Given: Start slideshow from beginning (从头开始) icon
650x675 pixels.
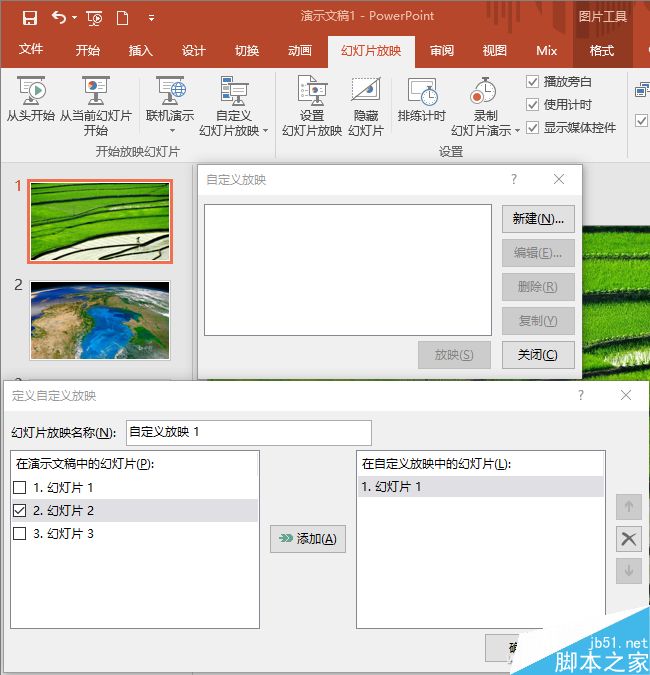Looking at the screenshot, I should point(31,91).
